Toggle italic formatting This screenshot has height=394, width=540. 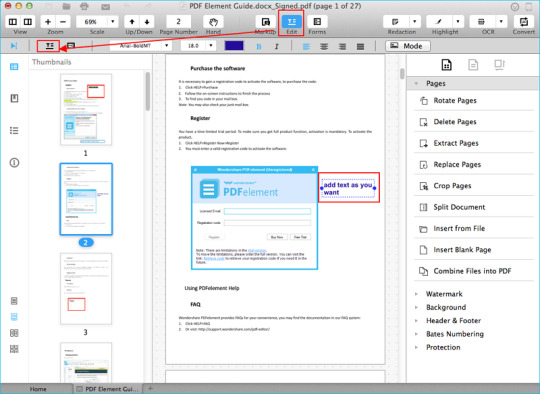coord(276,46)
